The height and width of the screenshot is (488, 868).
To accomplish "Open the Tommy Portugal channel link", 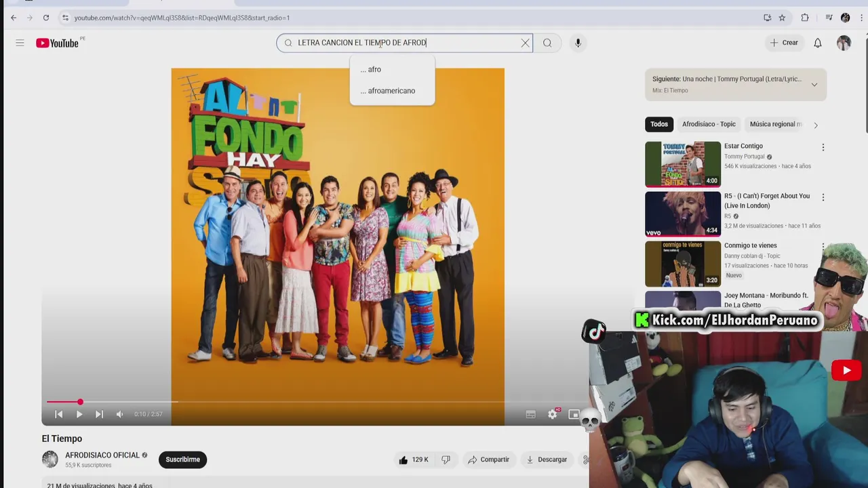I will [744, 157].
